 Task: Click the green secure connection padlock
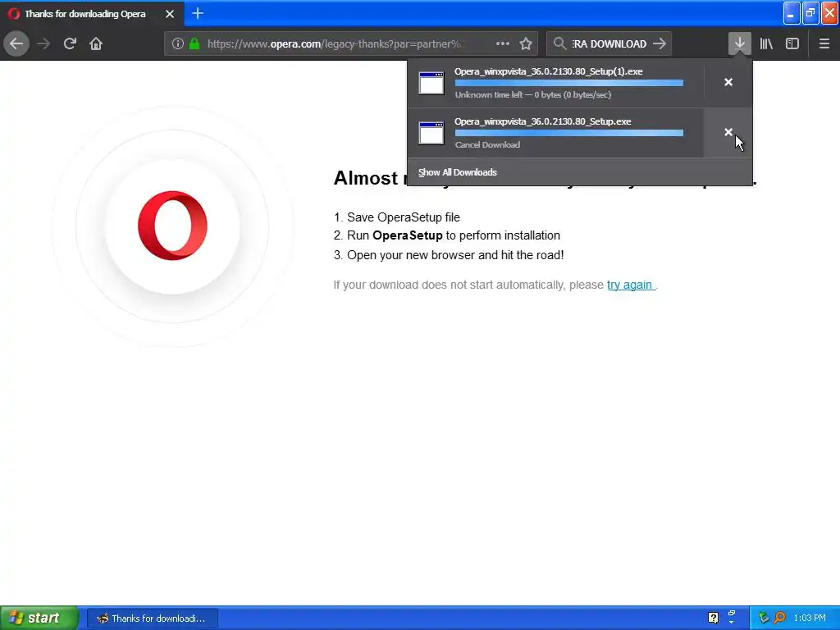pyautogui.click(x=195, y=44)
